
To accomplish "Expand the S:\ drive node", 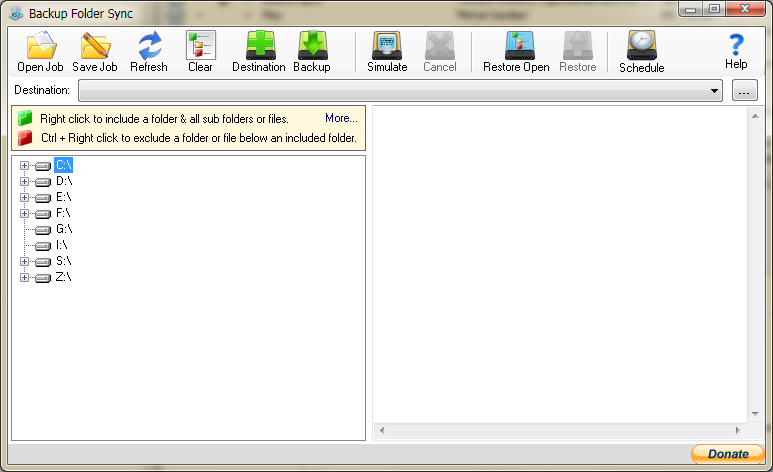I will click(24, 261).
